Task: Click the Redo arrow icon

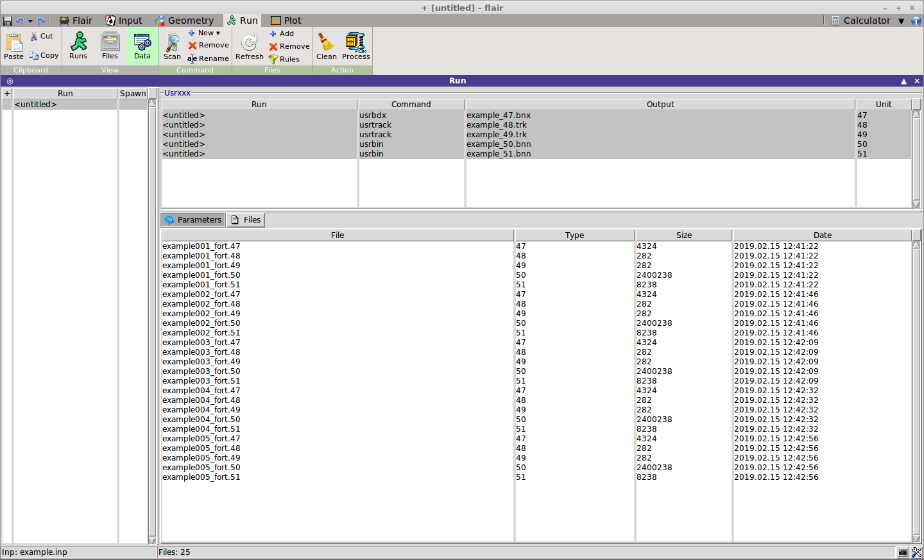Action: (x=42, y=21)
